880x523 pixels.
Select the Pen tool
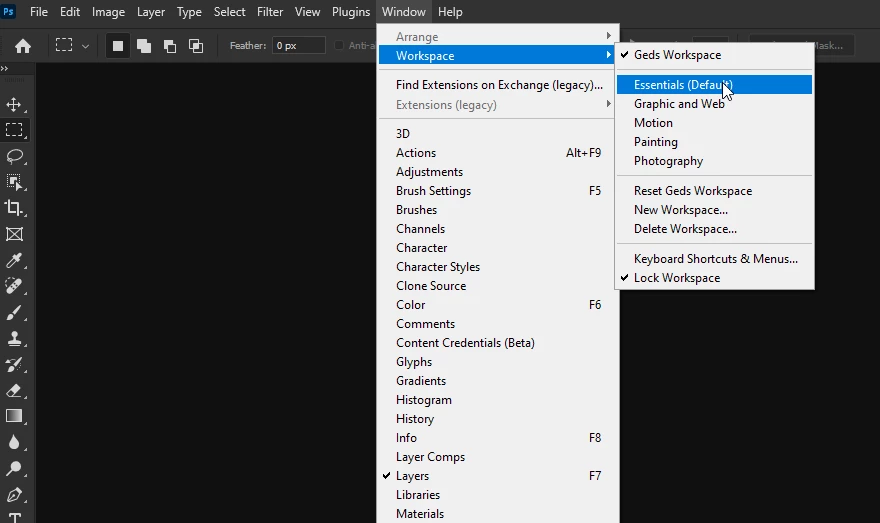(x=14, y=495)
